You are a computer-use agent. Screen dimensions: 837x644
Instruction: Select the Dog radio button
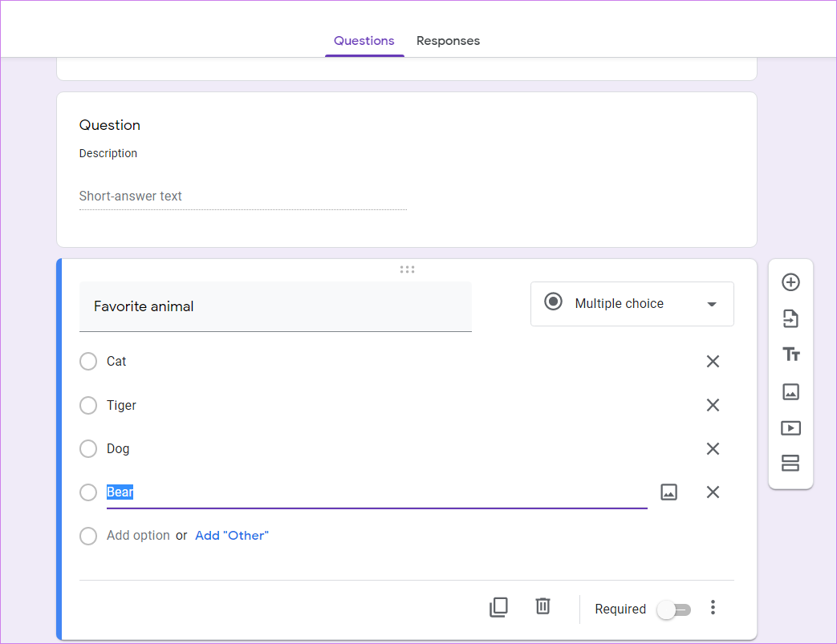(88, 448)
